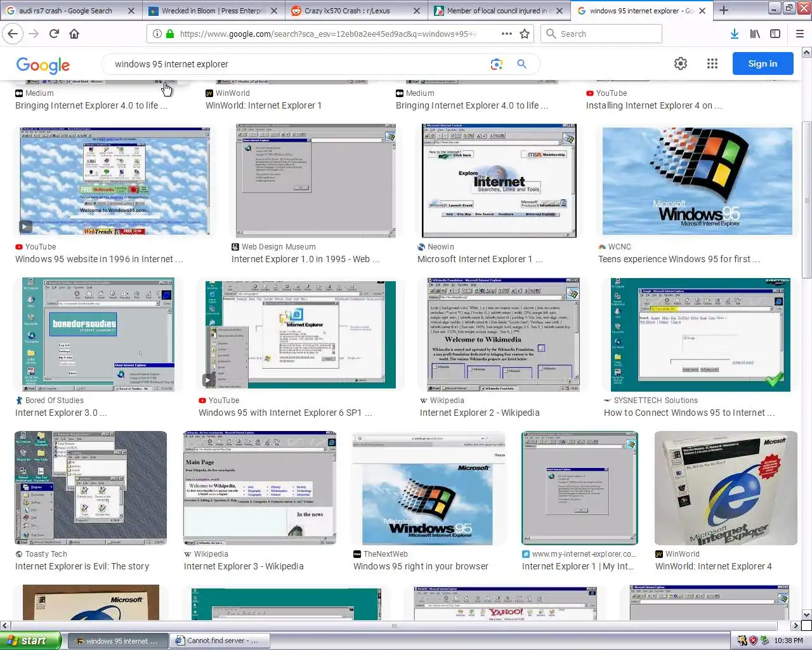
Task: Open 'Installing Internet Explorer 4 on' YouTube link
Action: 653,105
